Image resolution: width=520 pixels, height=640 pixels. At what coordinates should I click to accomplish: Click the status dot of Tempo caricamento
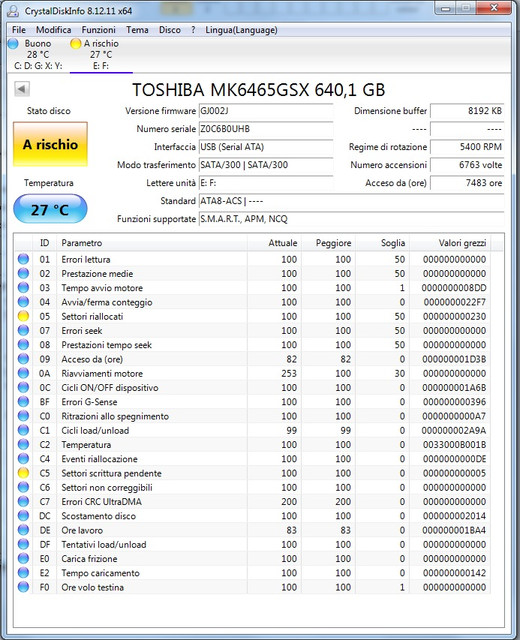click(24, 573)
